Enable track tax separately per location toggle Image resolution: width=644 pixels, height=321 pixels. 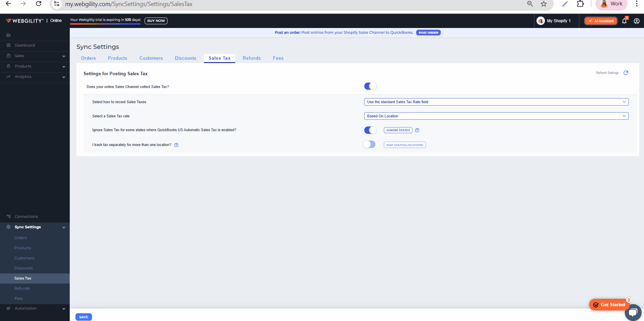tap(369, 145)
